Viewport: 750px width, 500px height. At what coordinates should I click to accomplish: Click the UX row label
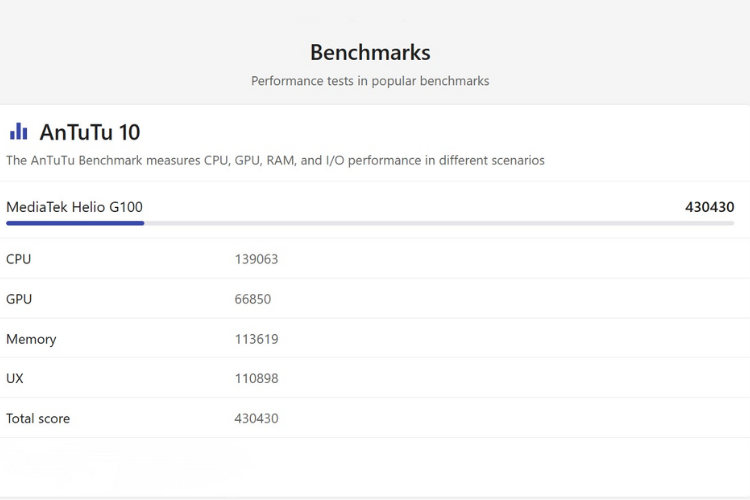15,379
